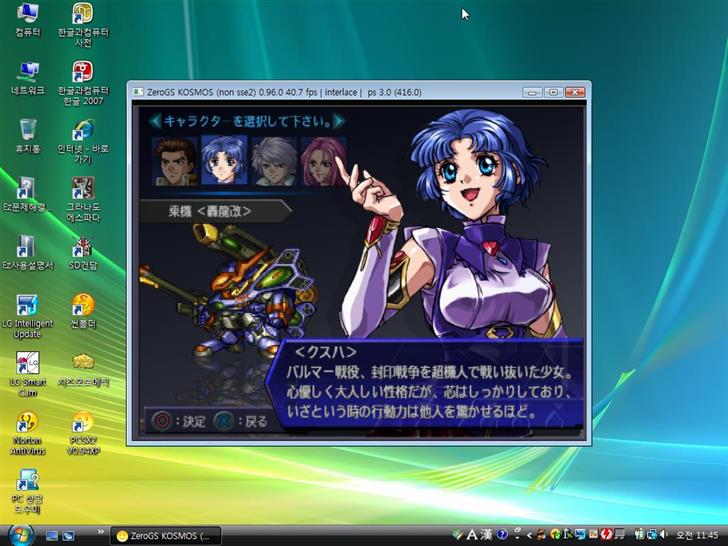Open the 한글과컴퓨터 사전 shortcut

tap(83, 24)
